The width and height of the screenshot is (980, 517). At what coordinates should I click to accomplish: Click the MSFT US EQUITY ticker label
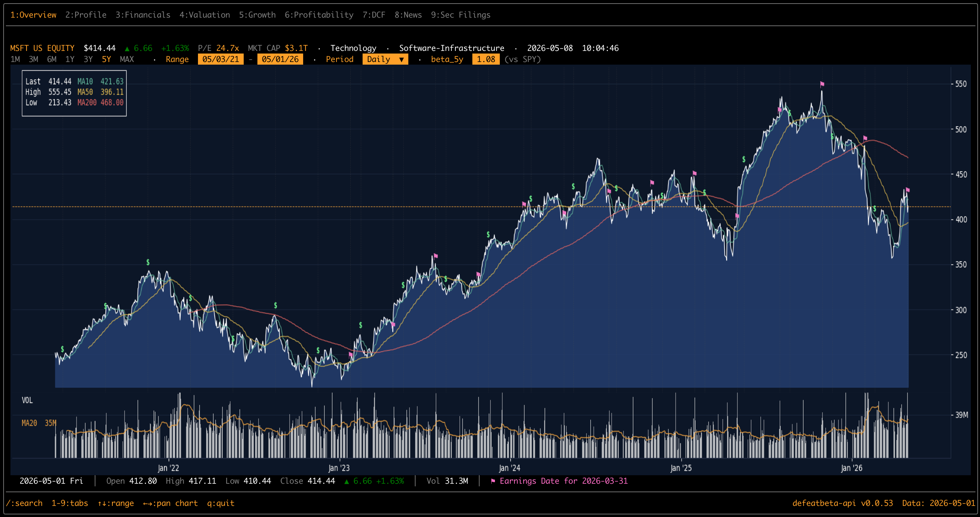pyautogui.click(x=42, y=48)
